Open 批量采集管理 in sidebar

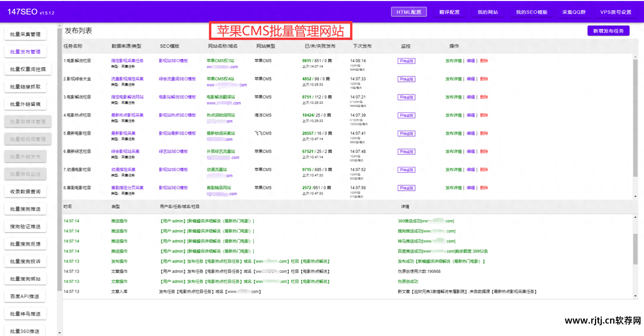[x=25, y=34]
